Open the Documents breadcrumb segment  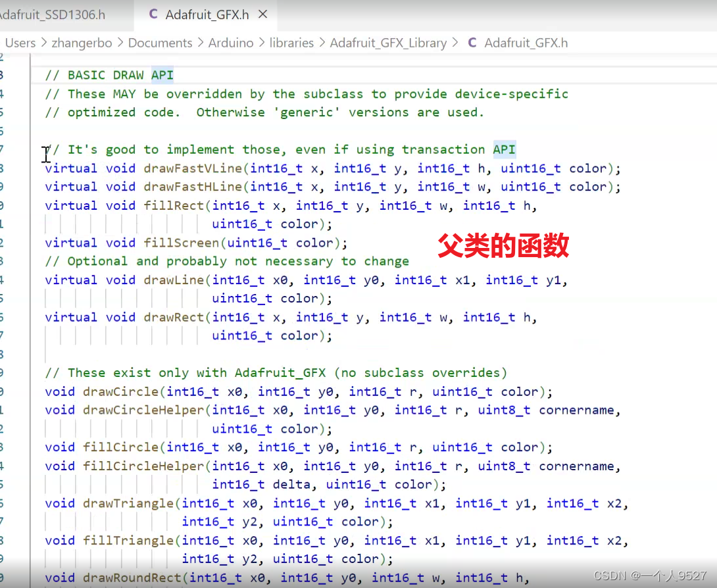click(x=160, y=43)
